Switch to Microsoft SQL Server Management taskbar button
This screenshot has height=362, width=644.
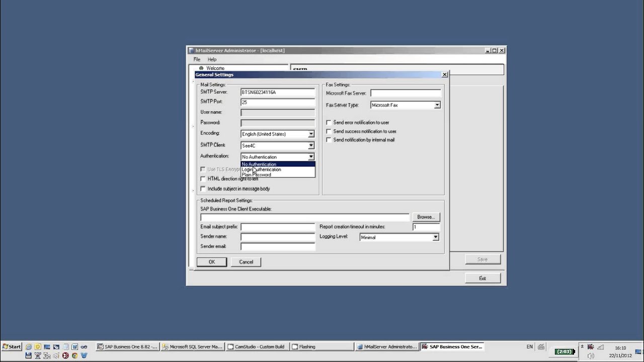(x=192, y=346)
